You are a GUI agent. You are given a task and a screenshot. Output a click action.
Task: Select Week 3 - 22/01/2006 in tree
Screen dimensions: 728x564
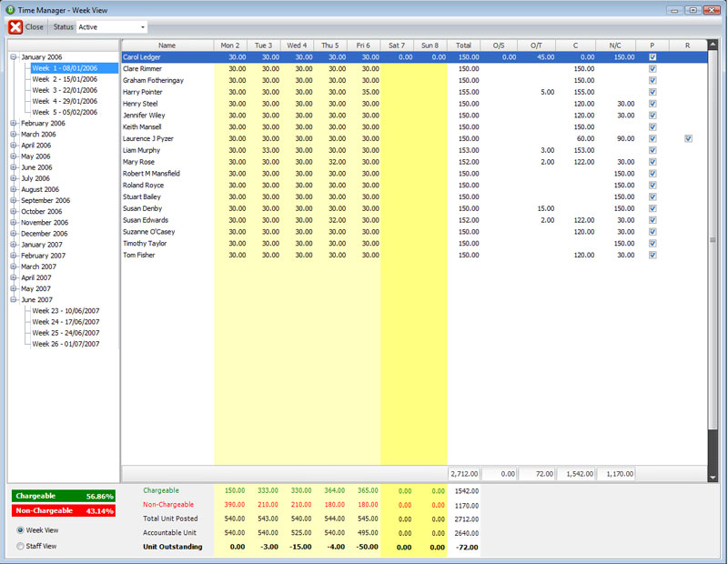(x=65, y=90)
